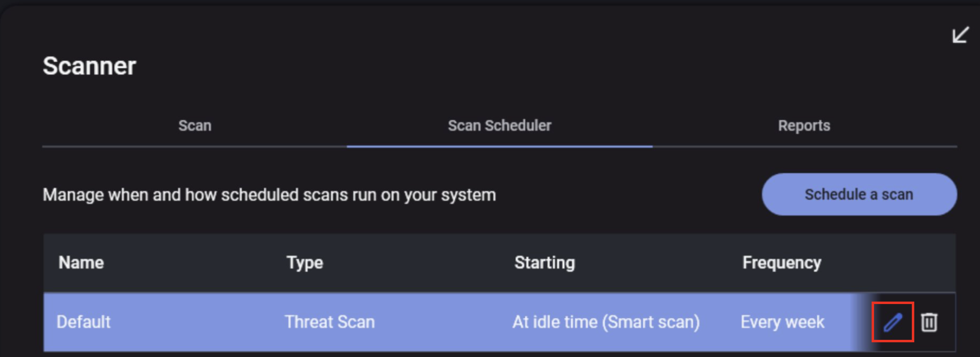Open the Reports tab

(804, 126)
